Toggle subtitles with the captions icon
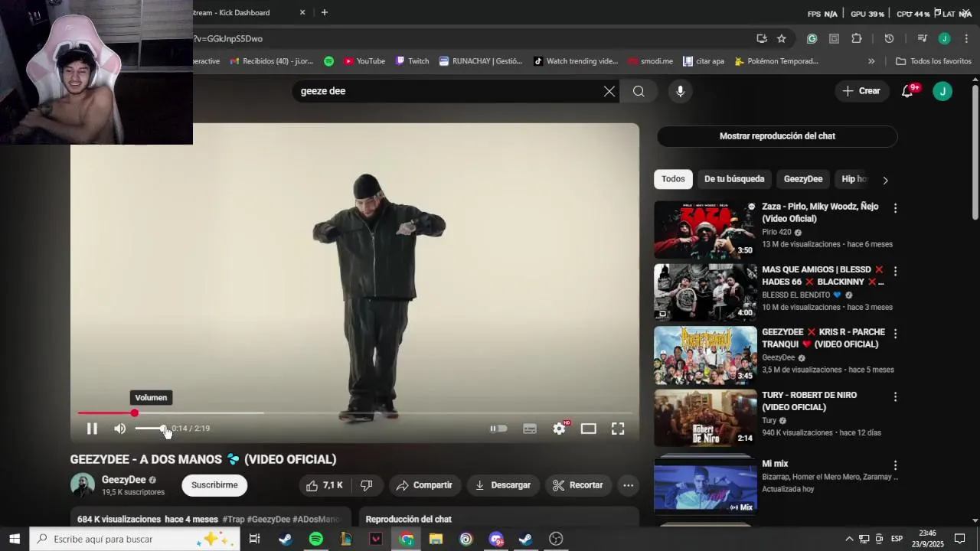980x551 pixels. point(530,429)
